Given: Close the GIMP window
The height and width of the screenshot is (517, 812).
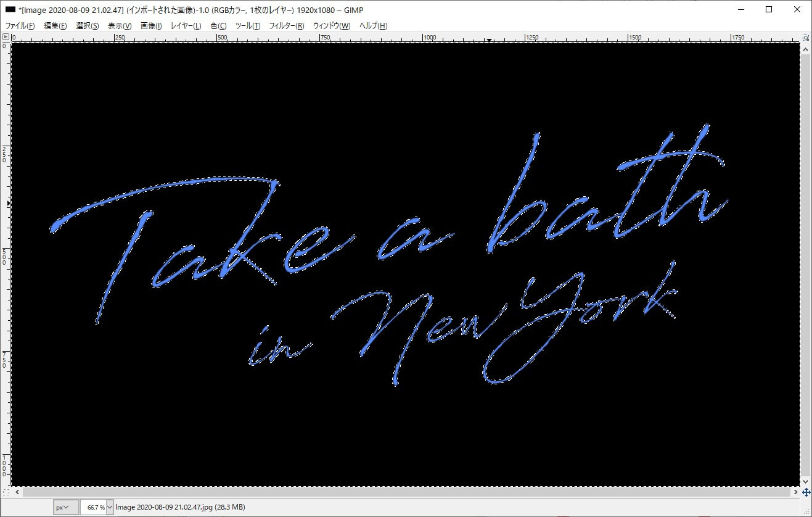Looking at the screenshot, I should coord(797,9).
